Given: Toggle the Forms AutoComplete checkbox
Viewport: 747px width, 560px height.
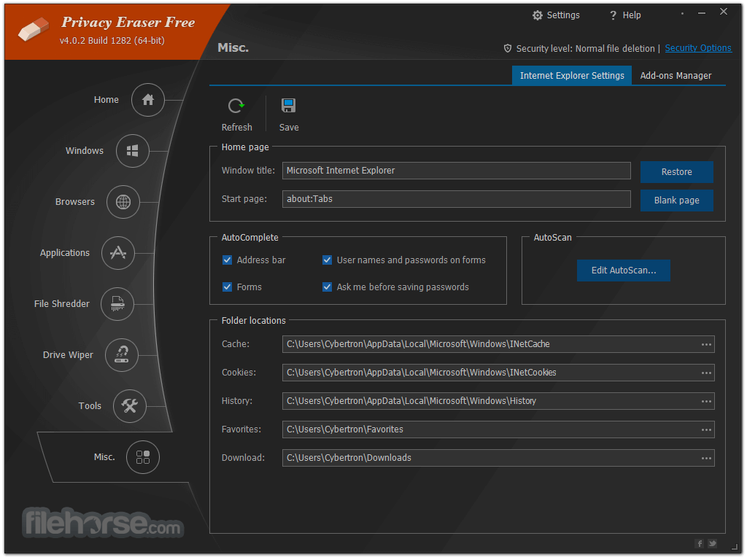Looking at the screenshot, I should [228, 287].
